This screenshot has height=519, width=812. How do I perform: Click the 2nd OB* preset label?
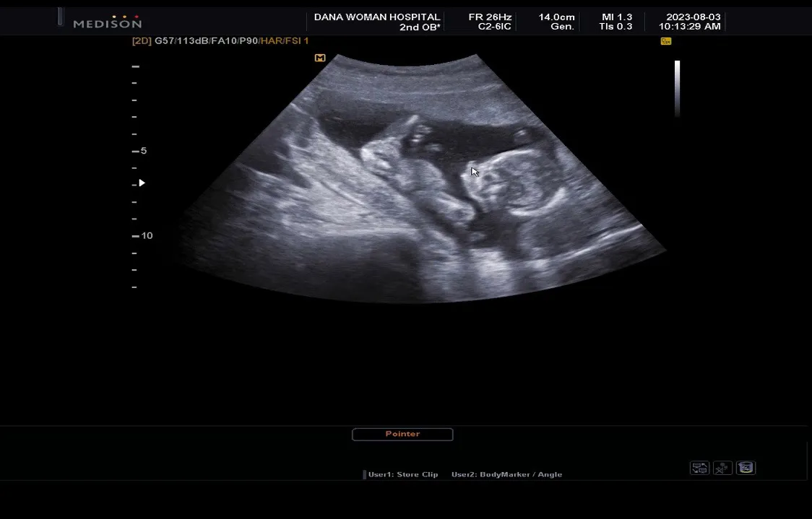[420, 27]
